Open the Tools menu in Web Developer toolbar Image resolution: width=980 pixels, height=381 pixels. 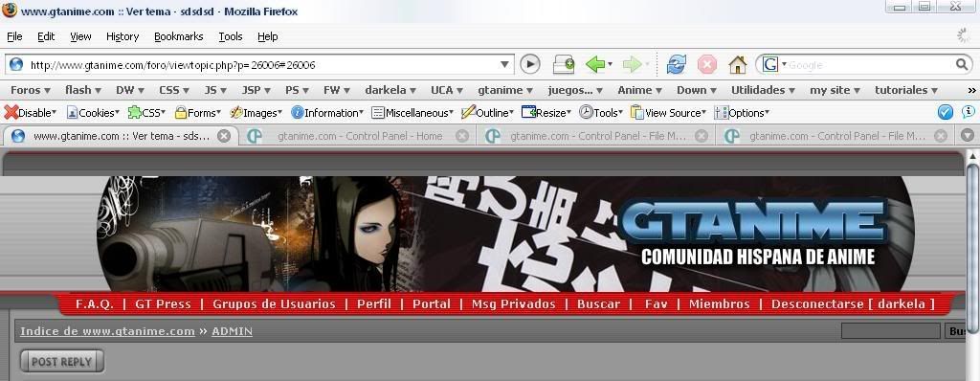pyautogui.click(x=601, y=113)
